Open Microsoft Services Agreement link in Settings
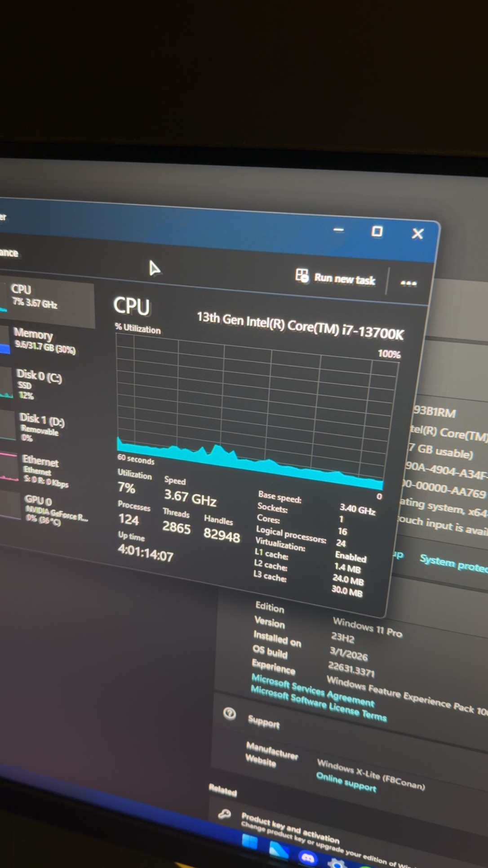 tap(312, 690)
